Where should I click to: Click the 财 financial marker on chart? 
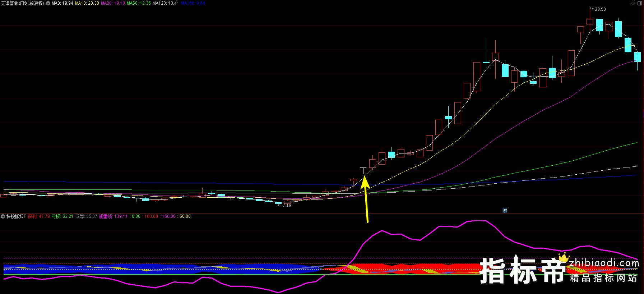pyautogui.click(x=505, y=211)
